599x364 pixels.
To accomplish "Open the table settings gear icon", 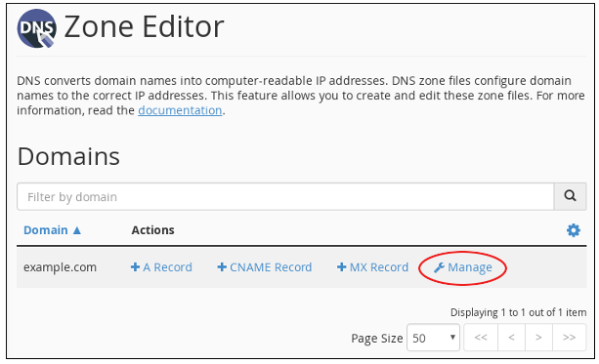I will click(x=574, y=230).
